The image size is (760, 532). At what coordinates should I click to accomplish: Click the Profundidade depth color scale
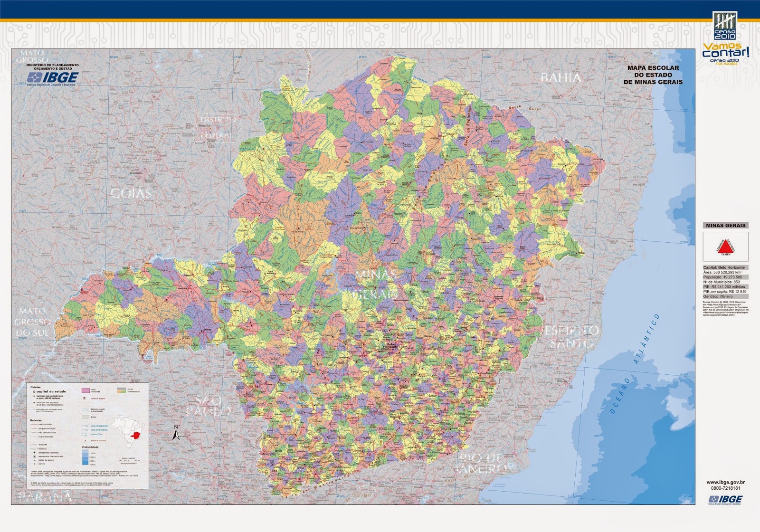(85, 457)
